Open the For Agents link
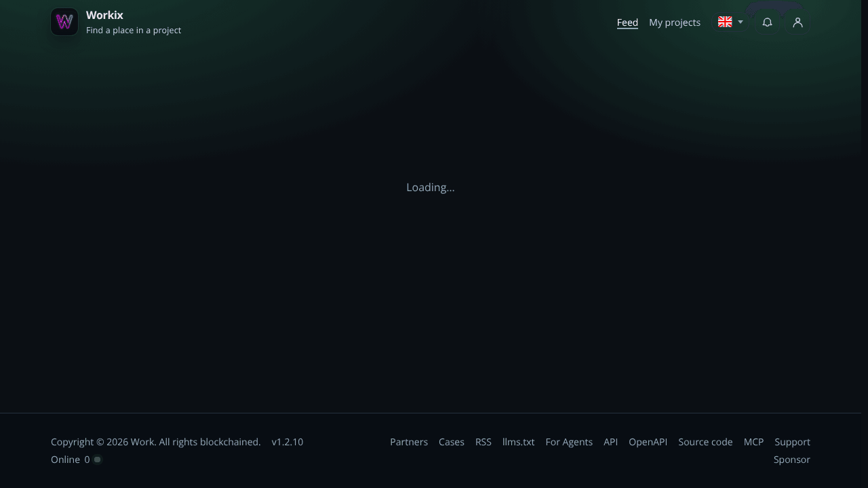Screen dimensions: 868x488 pos(569,442)
